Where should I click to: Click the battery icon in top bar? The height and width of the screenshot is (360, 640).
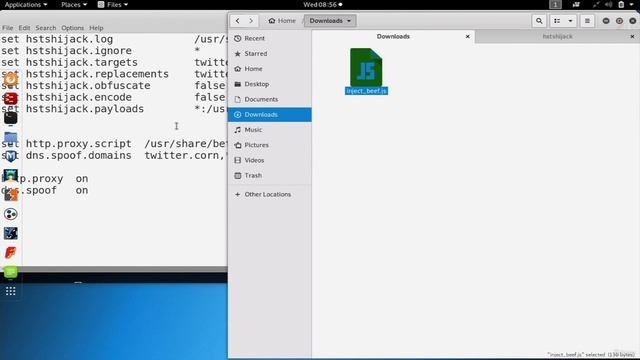(621, 4)
